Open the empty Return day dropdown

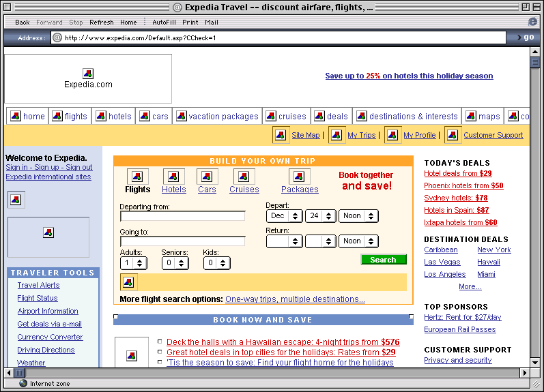click(321, 241)
